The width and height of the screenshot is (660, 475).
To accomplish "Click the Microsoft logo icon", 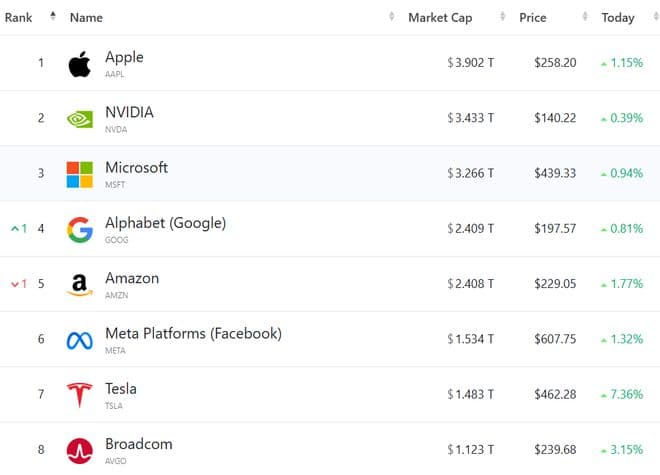I will point(79,174).
